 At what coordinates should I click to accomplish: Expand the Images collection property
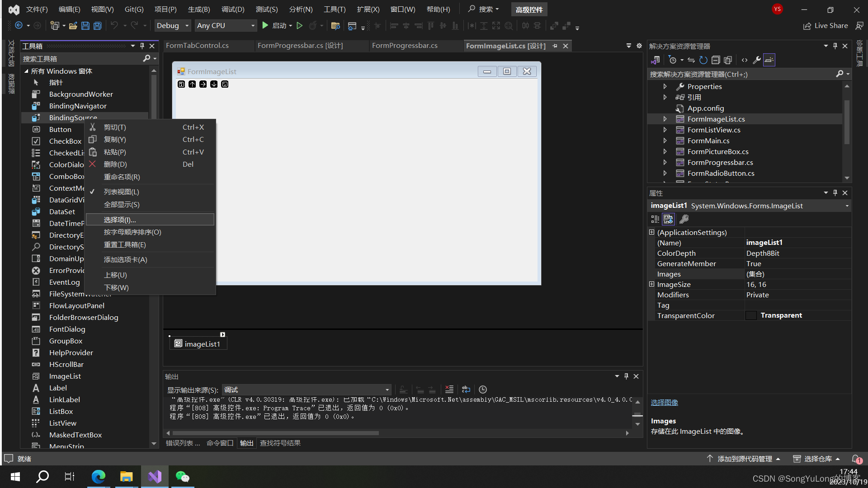click(754, 273)
